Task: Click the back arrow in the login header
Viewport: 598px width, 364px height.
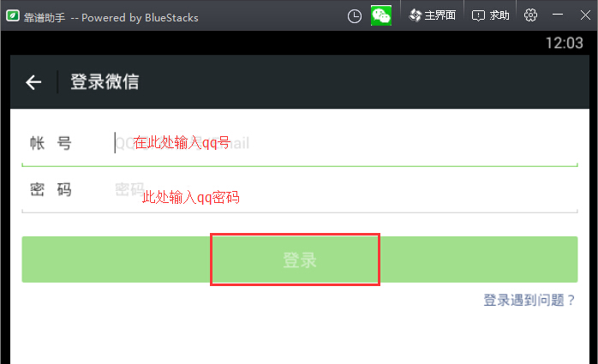Action: [33, 82]
